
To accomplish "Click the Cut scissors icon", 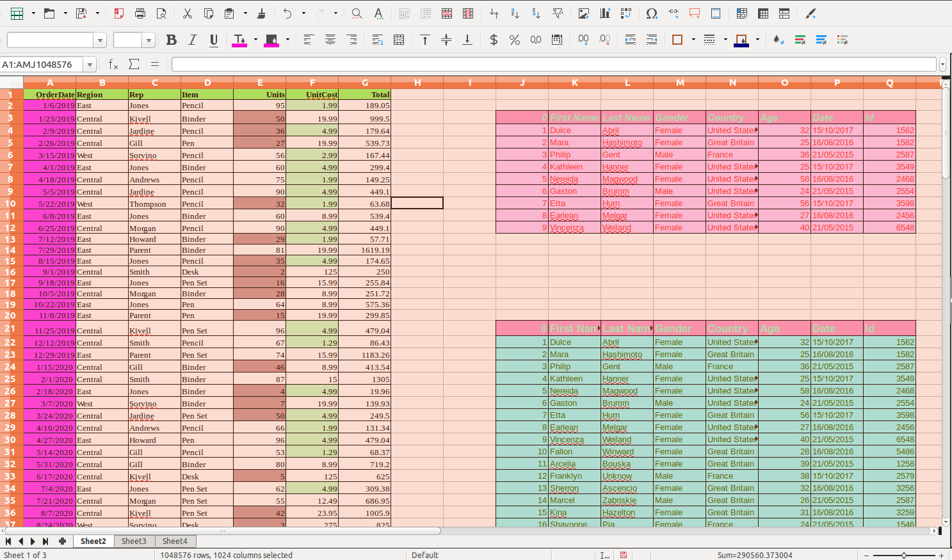I will 187,13.
